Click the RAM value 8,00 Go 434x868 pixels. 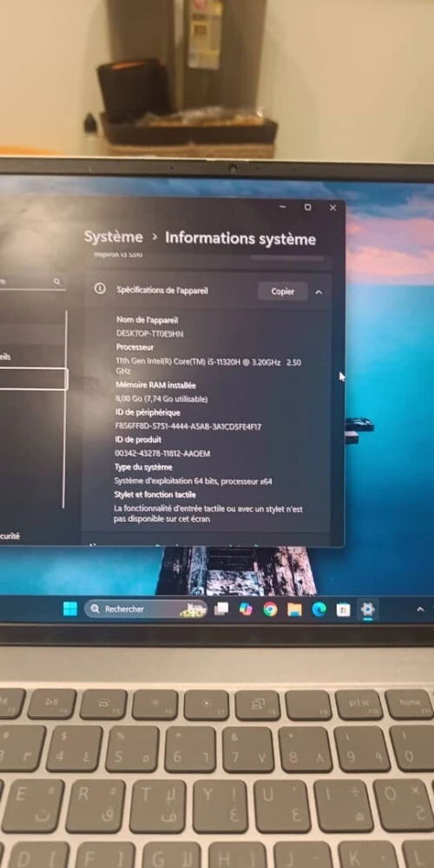point(161,398)
